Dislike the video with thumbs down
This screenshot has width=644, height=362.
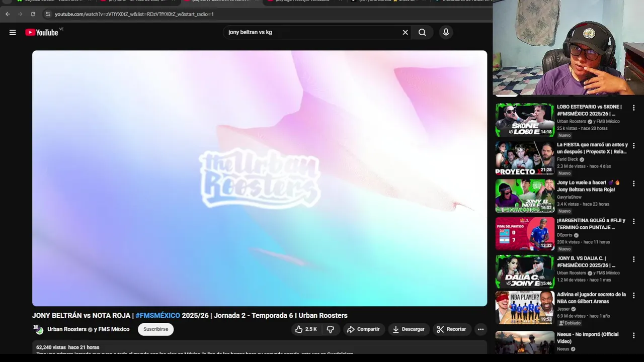coord(331,329)
